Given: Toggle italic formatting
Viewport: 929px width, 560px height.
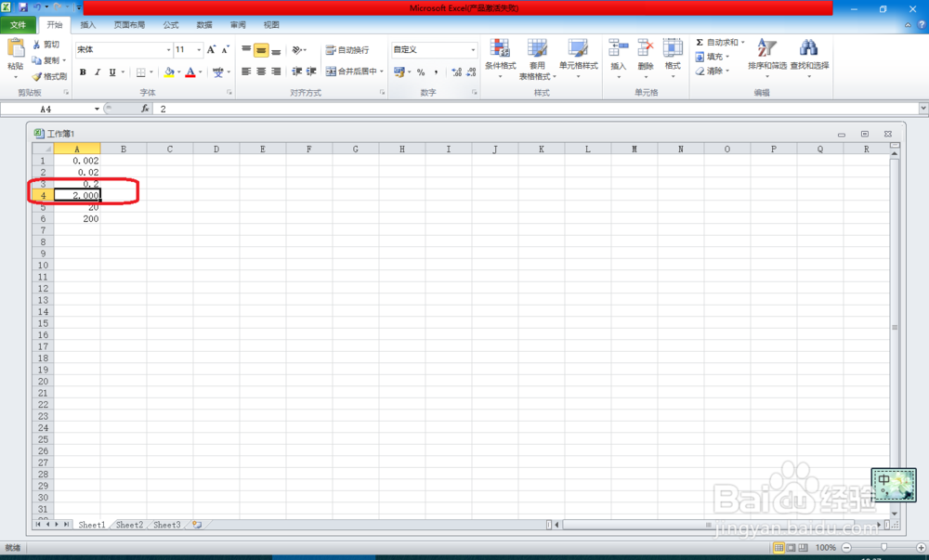Looking at the screenshot, I should pyautogui.click(x=98, y=72).
